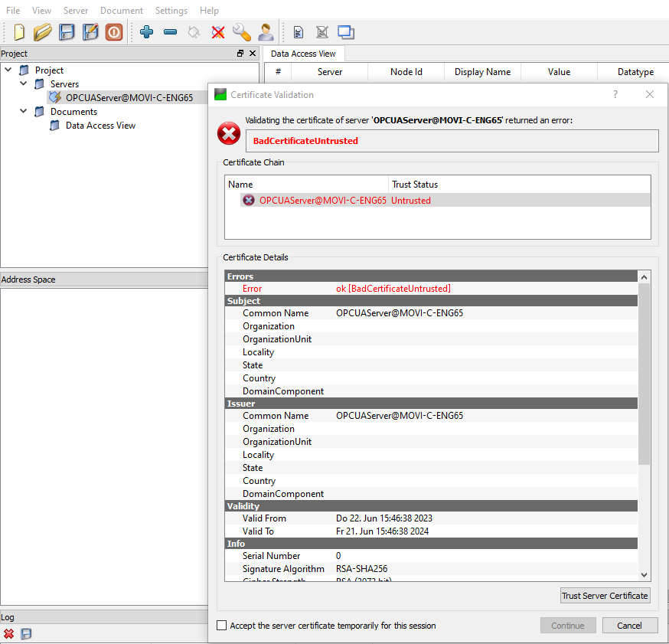Click the blue minus Remove Server icon
The image size is (669, 644).
click(171, 32)
